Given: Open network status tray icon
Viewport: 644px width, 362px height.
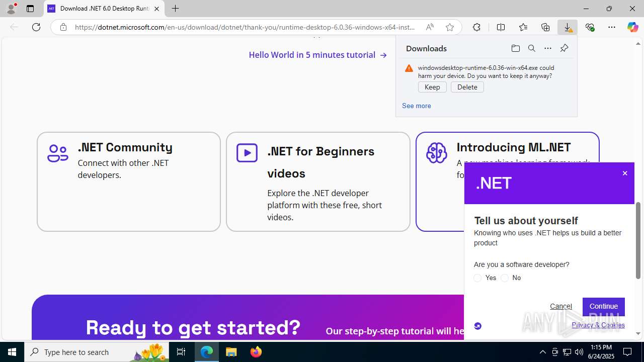Looking at the screenshot, I should pos(567,352).
